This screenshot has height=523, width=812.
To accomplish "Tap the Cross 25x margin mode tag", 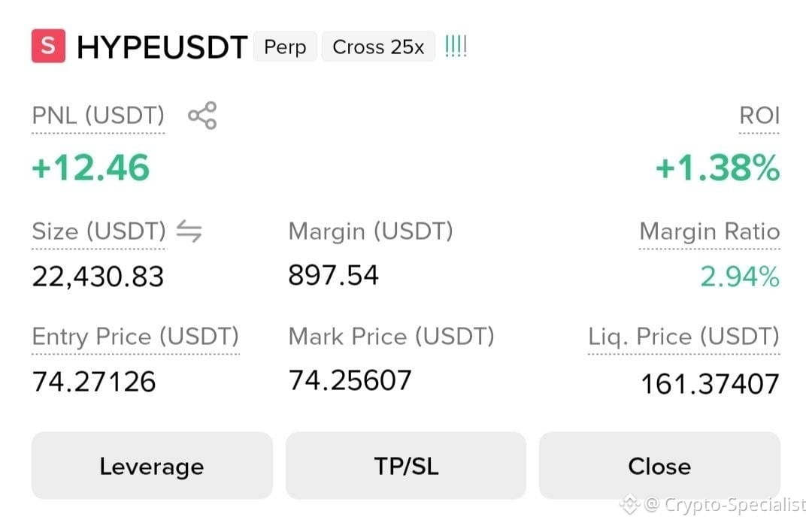I will pyautogui.click(x=378, y=47).
